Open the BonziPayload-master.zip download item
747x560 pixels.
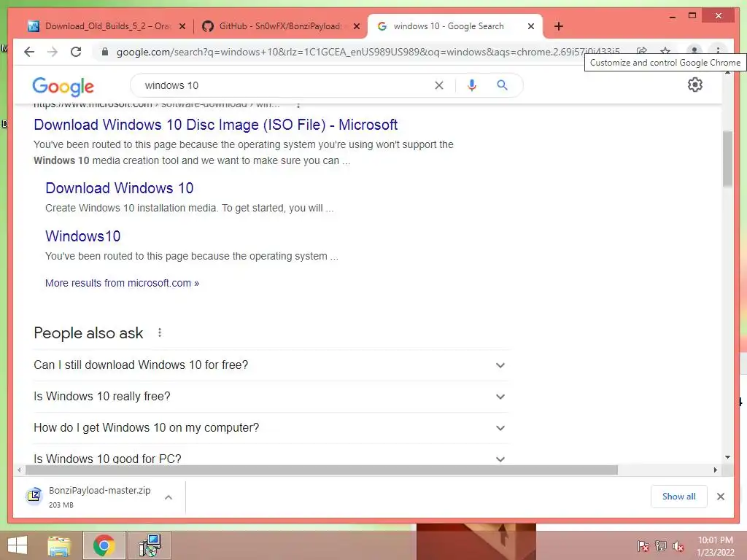coord(99,497)
